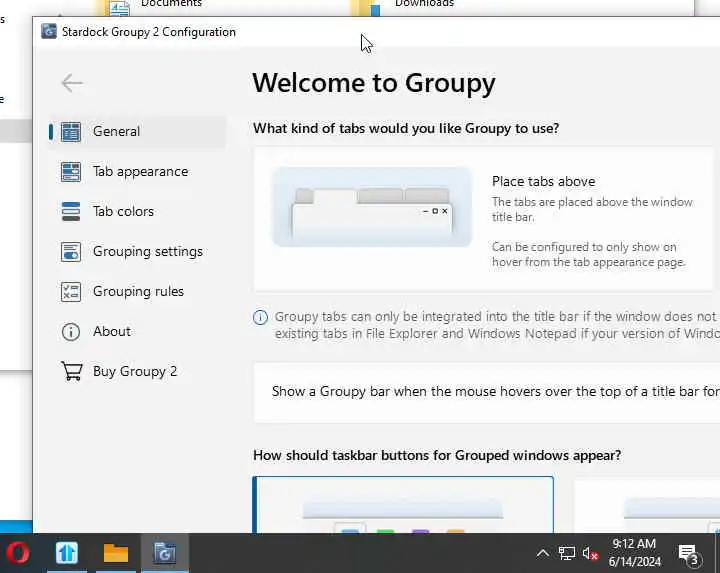Viewport: 720px width, 573px height.
Task: Open the About page
Action: [x=136, y=331]
